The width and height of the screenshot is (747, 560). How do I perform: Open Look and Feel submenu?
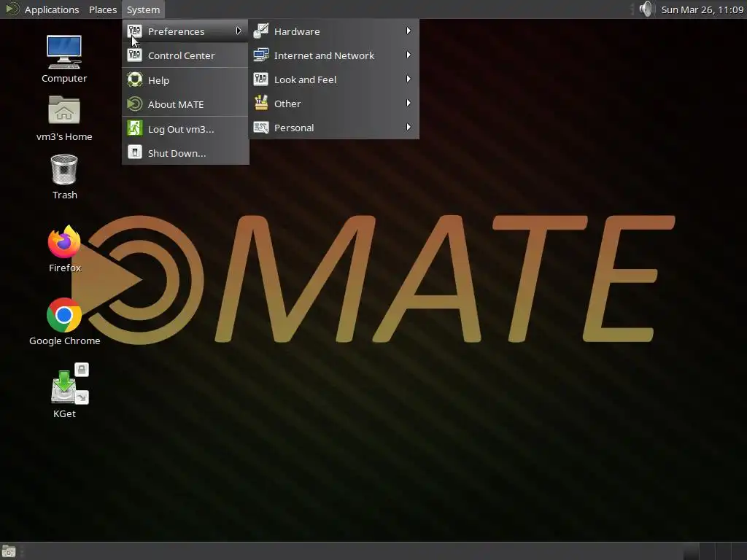coord(333,79)
